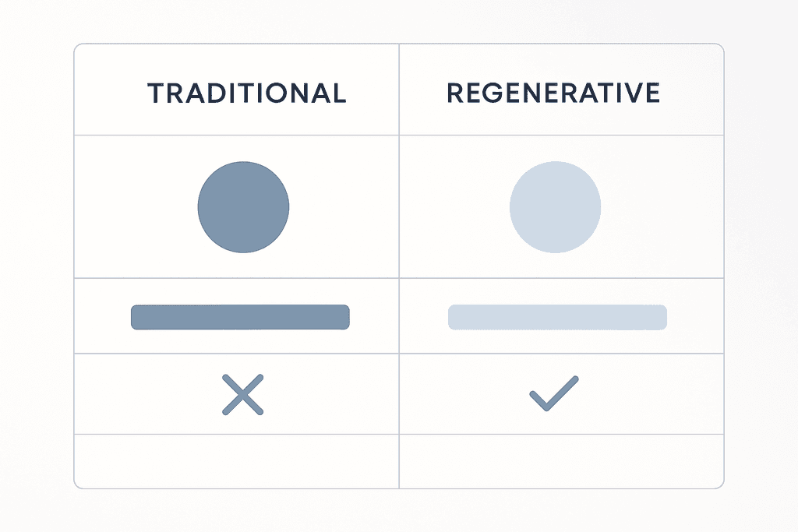Select the light blue circle
Image resolution: width=798 pixels, height=532 pixels.
coord(555,206)
